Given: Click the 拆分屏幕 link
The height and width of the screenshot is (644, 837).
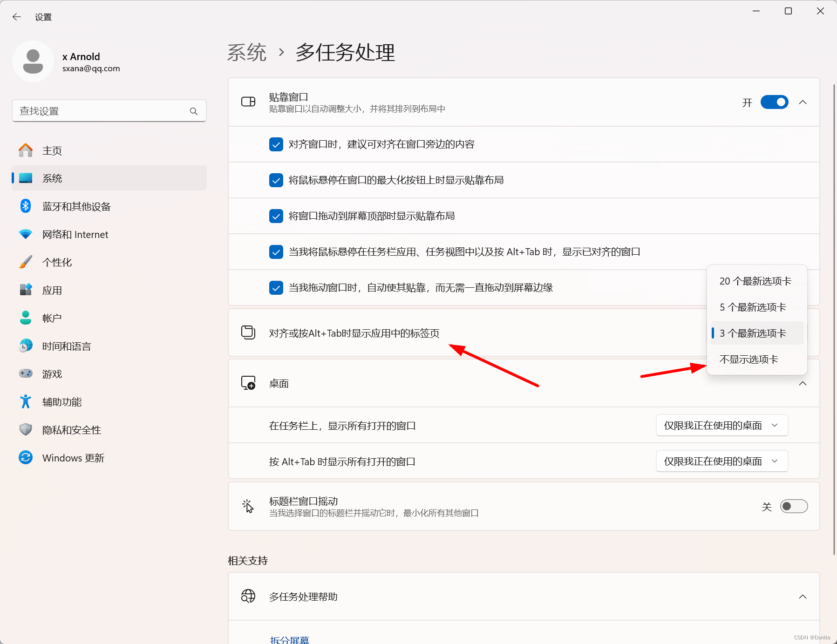Looking at the screenshot, I should click(289, 639).
